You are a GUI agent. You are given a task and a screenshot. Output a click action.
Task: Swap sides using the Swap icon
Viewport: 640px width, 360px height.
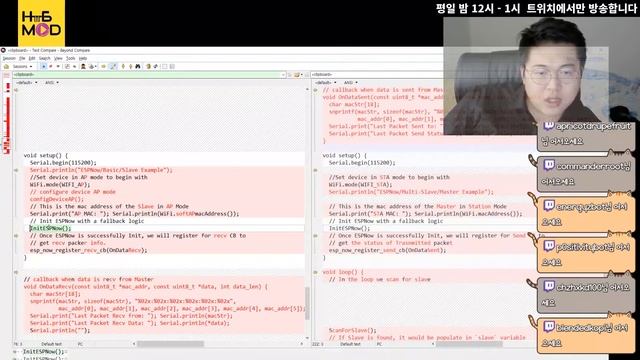[148, 66]
